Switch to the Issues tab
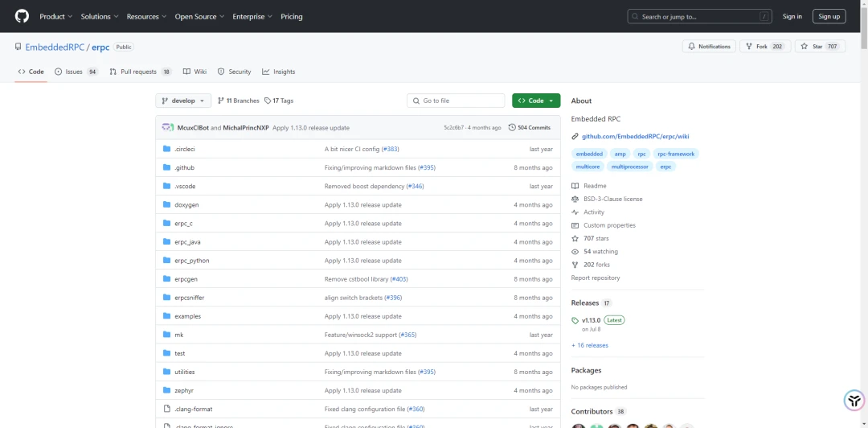This screenshot has width=868, height=428. [76, 72]
